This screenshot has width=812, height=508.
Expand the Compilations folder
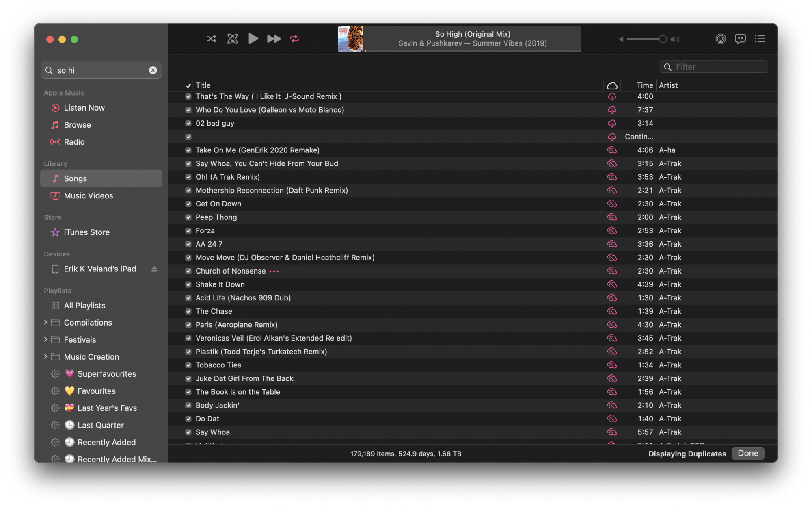pos(45,322)
